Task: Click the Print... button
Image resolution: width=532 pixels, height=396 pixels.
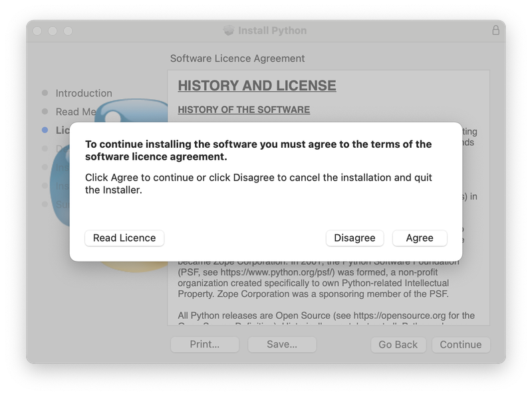Action: tap(205, 344)
